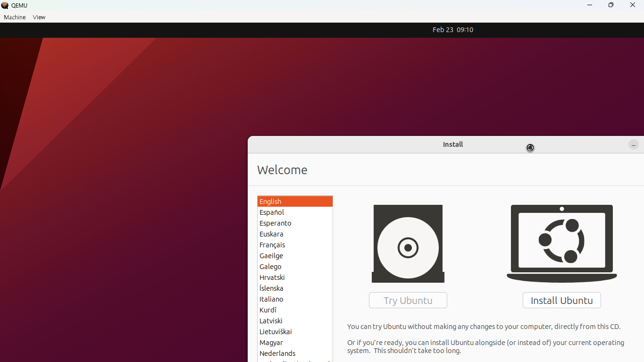The image size is (644, 362).
Task: Select Kurdî in the language list
Action: click(x=295, y=310)
